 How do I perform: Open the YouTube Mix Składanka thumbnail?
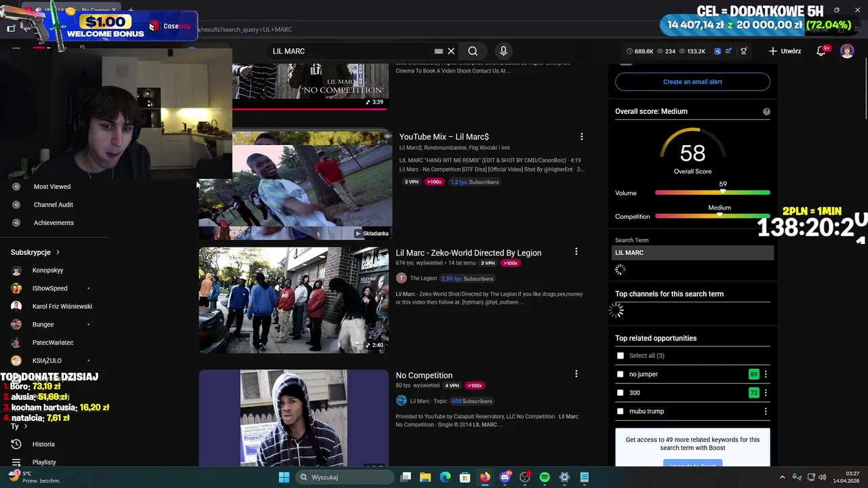(295, 186)
